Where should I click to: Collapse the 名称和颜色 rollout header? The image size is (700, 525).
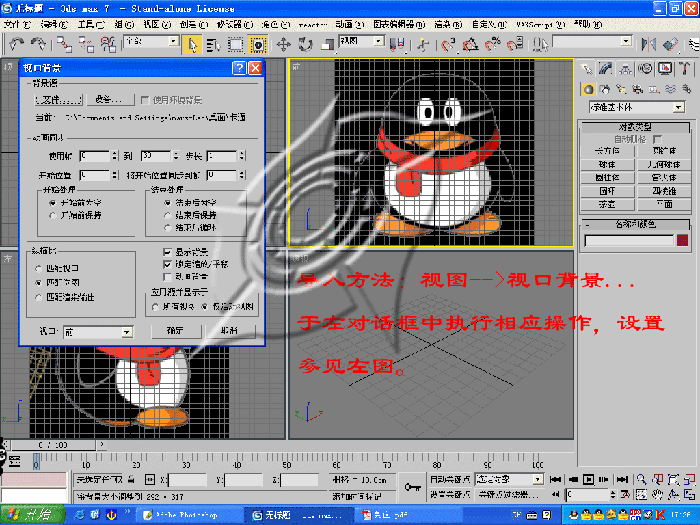[635, 224]
